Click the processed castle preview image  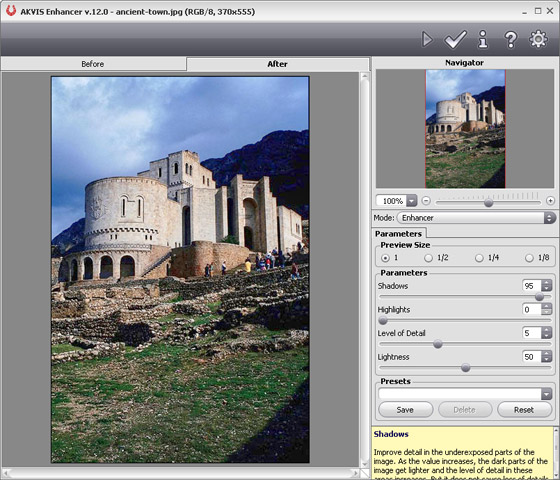pos(180,270)
